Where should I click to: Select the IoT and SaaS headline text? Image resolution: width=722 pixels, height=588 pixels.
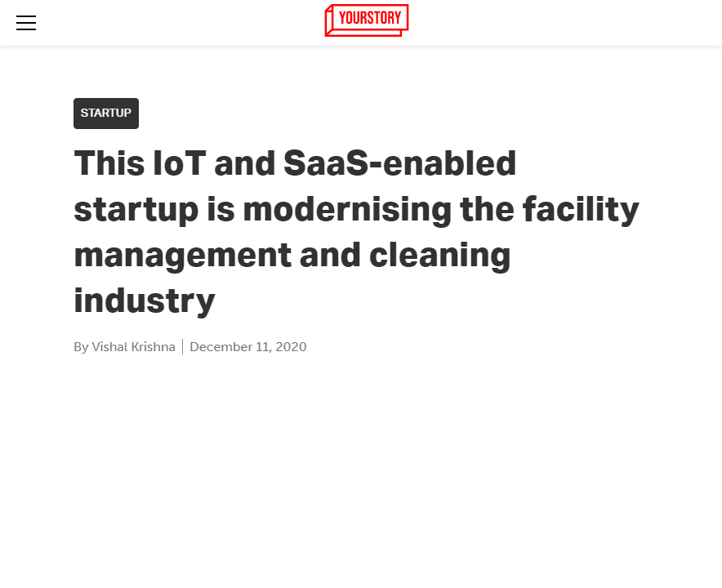pyautogui.click(x=294, y=163)
